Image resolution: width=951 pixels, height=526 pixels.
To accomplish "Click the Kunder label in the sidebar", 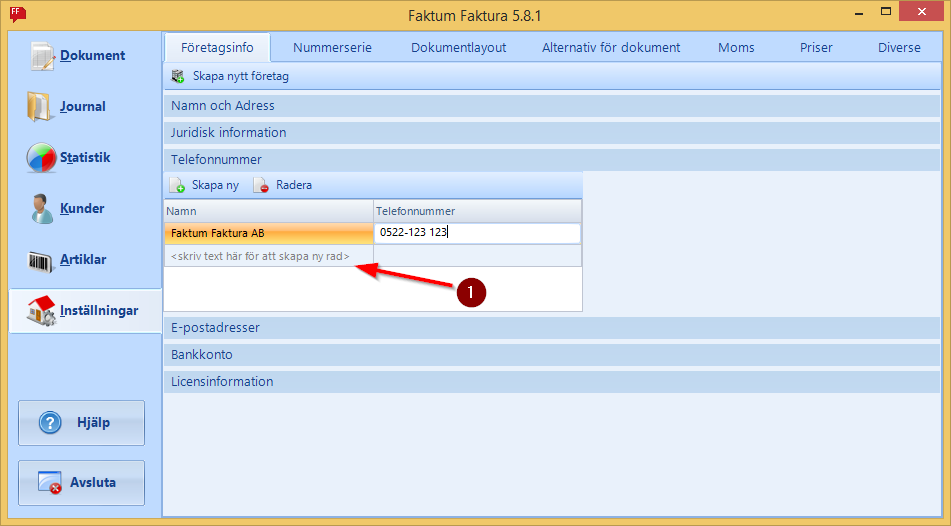I will (82, 208).
